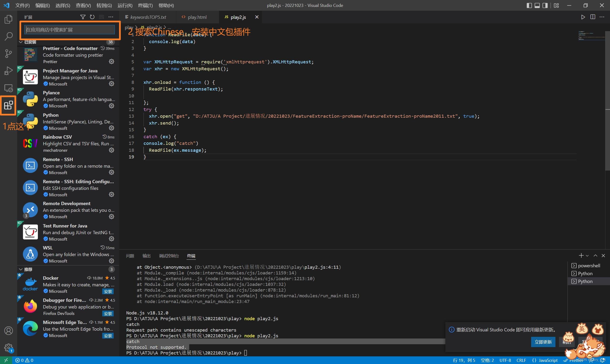Click the extension marketplace search box

(x=69, y=30)
